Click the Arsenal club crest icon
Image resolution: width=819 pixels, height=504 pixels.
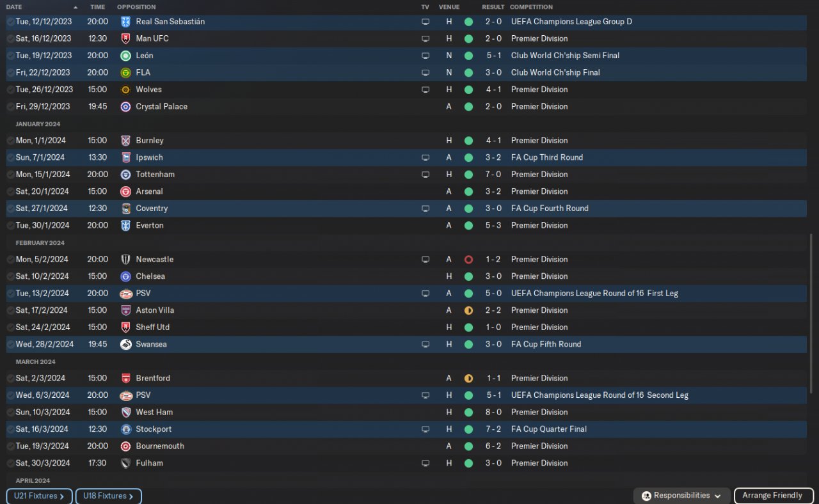[125, 191]
